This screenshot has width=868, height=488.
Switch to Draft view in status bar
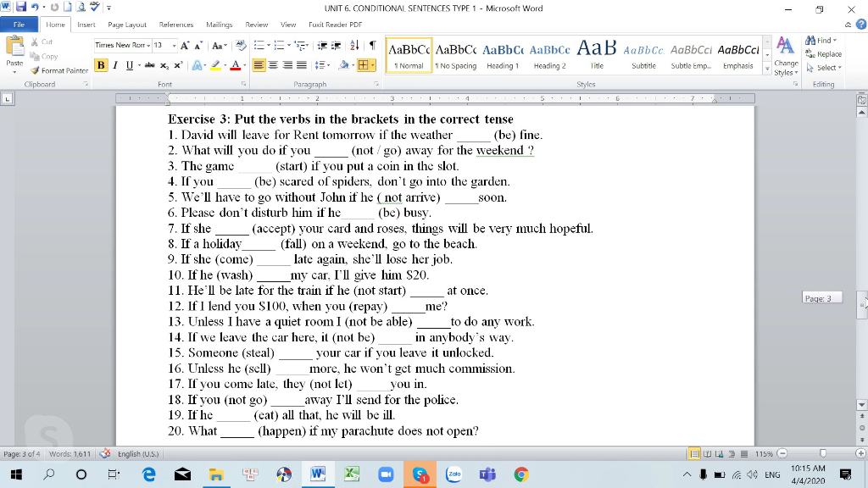tap(744, 454)
